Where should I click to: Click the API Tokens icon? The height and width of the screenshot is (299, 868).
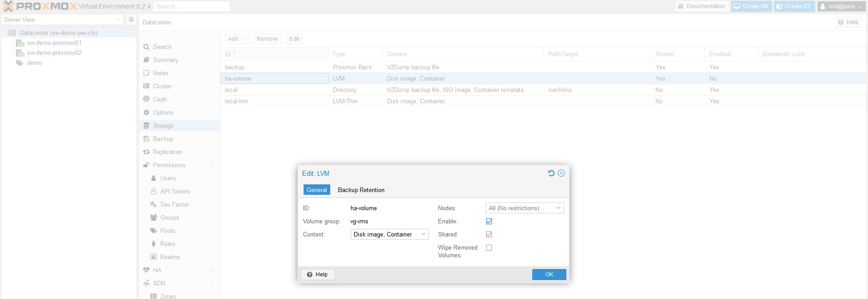(154, 192)
